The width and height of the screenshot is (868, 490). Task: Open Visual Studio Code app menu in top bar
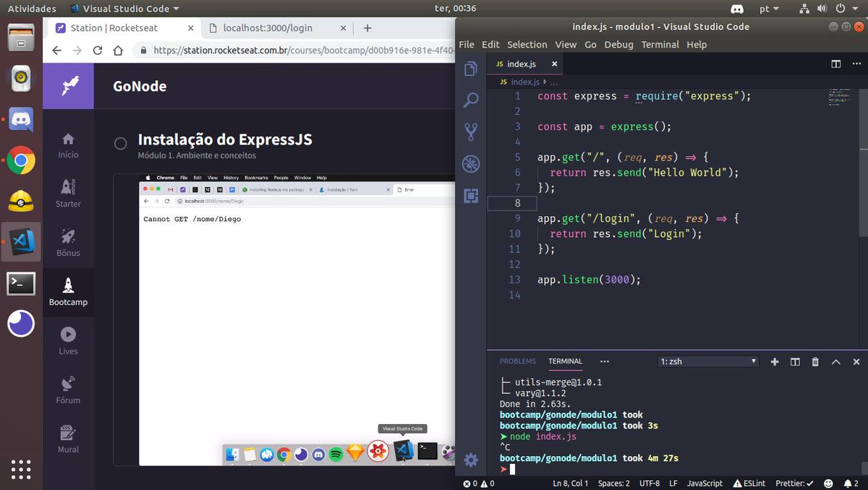tap(124, 9)
